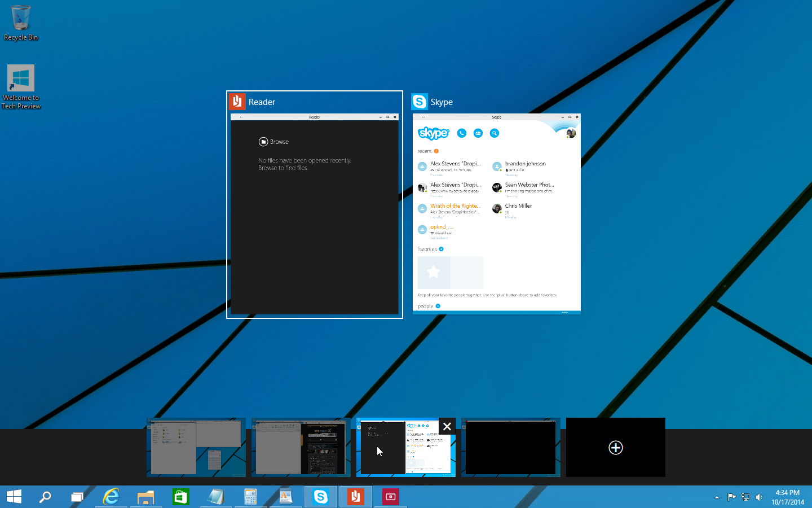Open File Explorer from the taskbar
812x508 pixels.
[x=146, y=497]
